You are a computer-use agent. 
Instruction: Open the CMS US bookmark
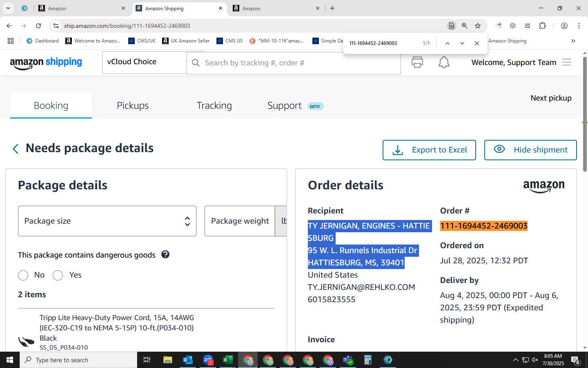coord(229,41)
